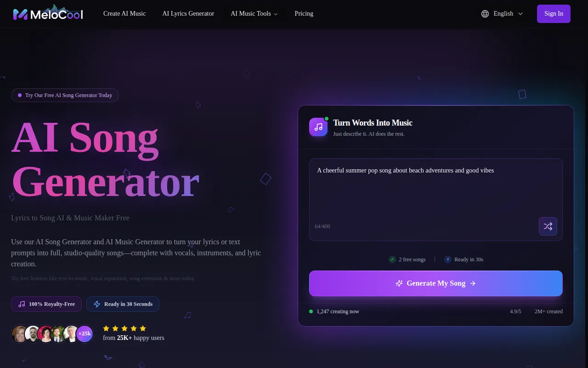Click the lightning bolt icon in Ready badge

click(x=97, y=304)
